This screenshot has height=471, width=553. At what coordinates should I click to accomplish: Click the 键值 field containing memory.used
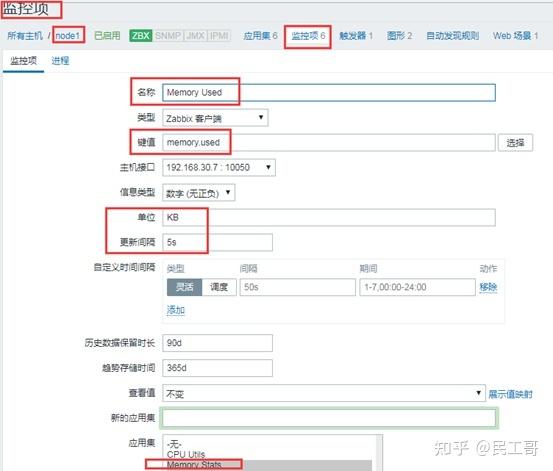click(329, 143)
